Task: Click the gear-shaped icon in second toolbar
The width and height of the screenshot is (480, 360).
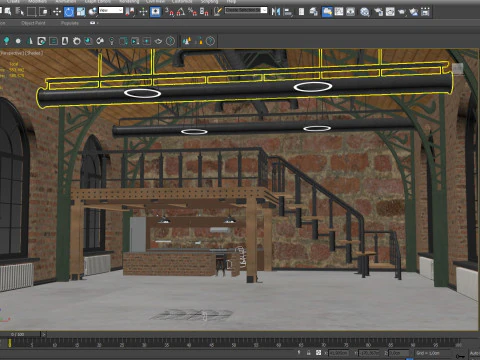Action: 77,41
